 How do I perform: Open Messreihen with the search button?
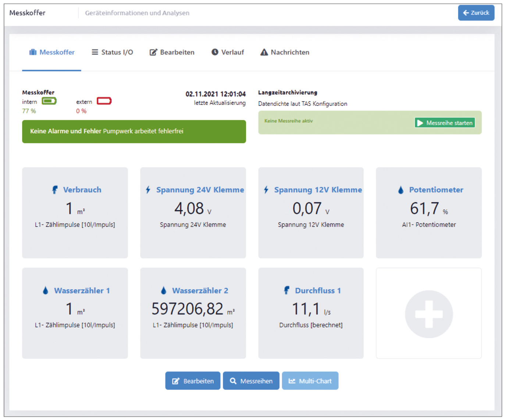[x=251, y=381]
